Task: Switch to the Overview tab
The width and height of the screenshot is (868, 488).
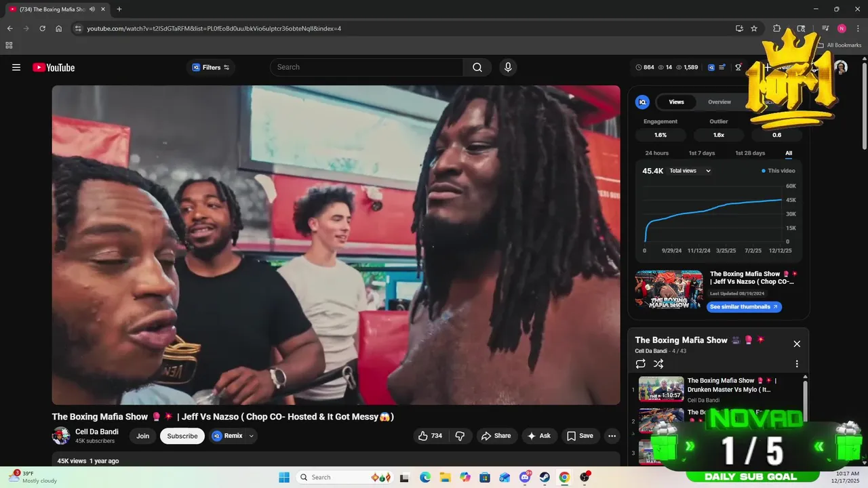Action: [x=719, y=102]
